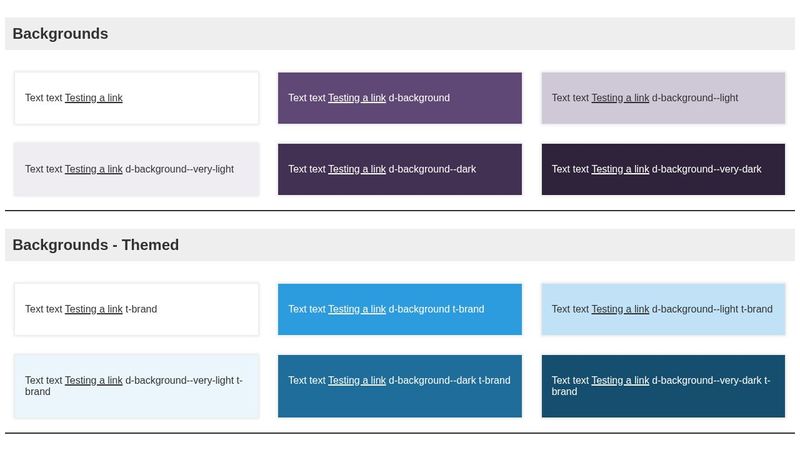
Task: Click "Testing a link" in the plain white card
Action: coord(94,98)
